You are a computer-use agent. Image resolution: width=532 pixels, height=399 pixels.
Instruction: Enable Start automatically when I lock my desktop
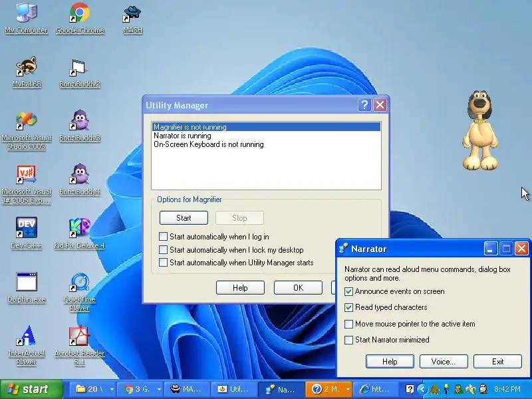tap(163, 250)
